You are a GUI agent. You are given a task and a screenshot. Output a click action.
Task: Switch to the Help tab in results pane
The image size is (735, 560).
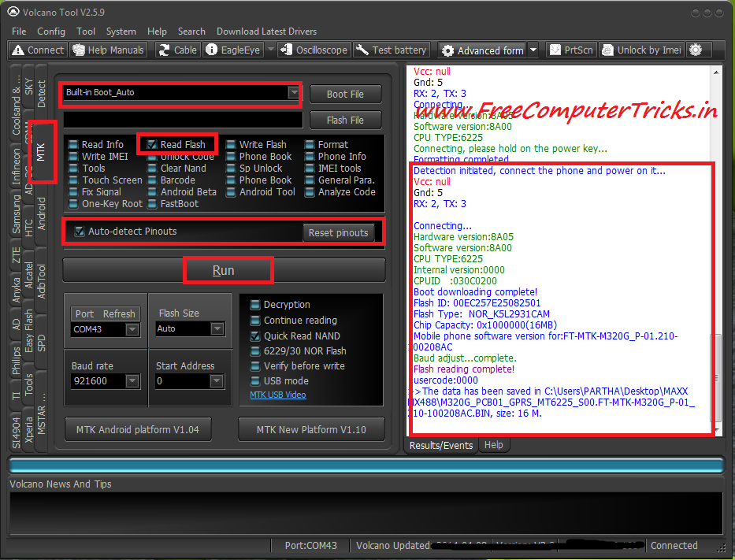[494, 445]
